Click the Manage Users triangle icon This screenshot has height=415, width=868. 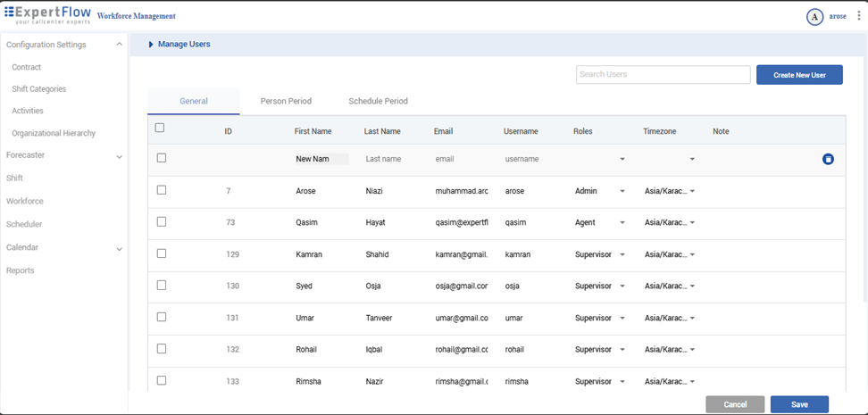(x=151, y=44)
